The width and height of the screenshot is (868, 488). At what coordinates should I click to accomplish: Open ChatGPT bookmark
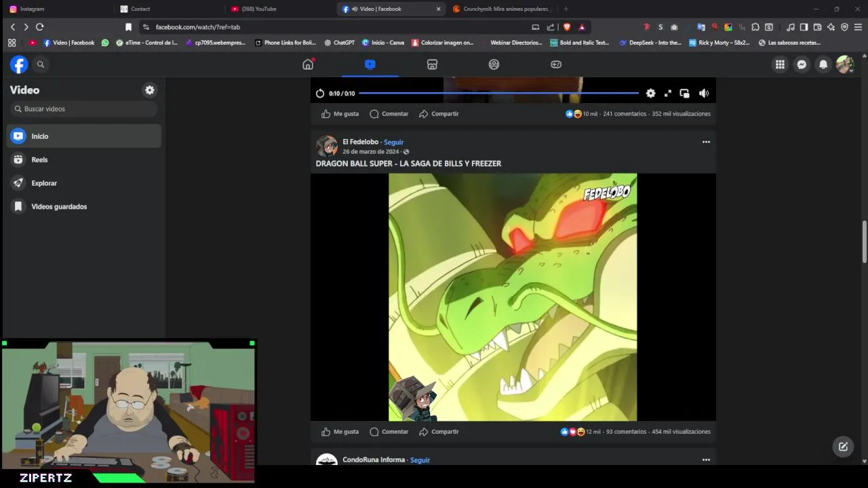pyautogui.click(x=339, y=43)
